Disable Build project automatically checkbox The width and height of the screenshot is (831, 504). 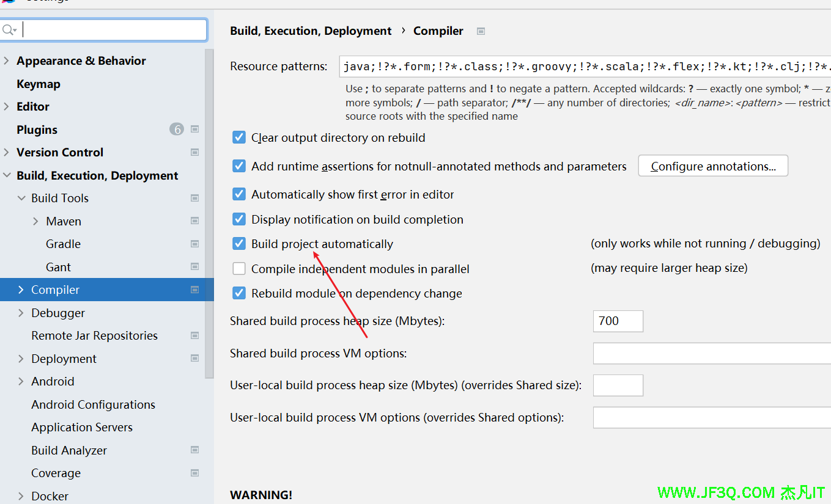(x=239, y=244)
